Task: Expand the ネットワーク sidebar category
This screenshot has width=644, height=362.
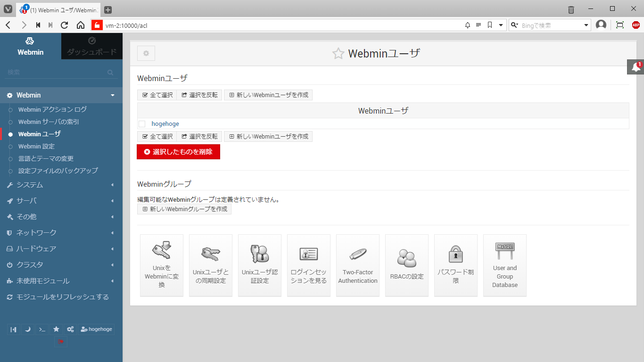Action: click(61, 233)
